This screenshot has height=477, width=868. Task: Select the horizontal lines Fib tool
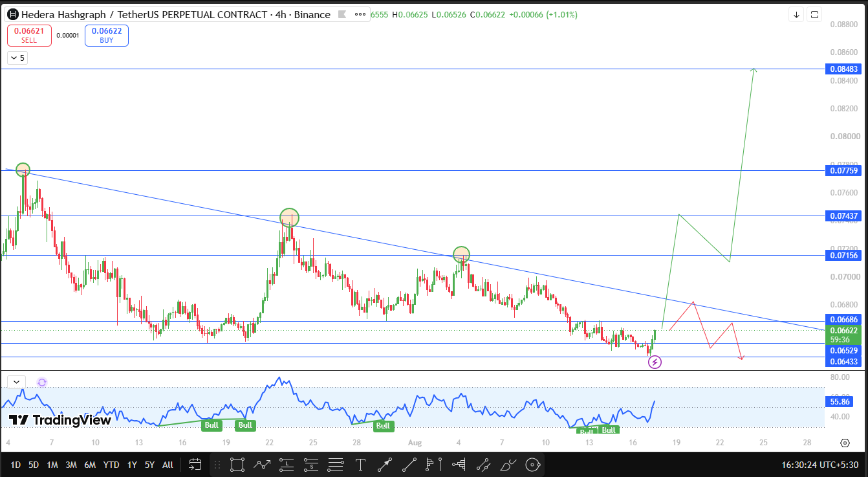pyautogui.click(x=336, y=465)
